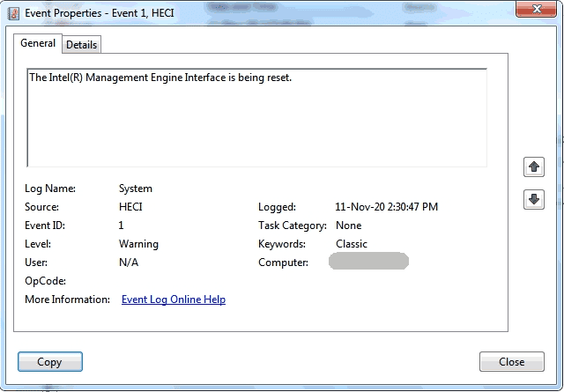This screenshot has height=392, width=564.
Task: Switch to the Details tab
Action: (82, 44)
